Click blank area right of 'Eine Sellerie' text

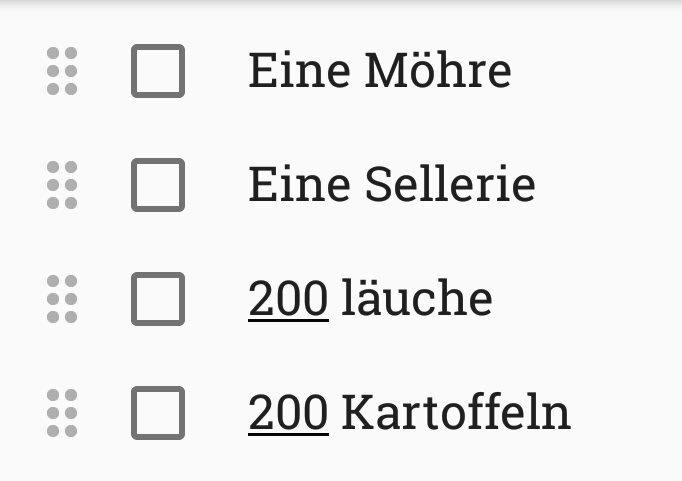tap(608, 185)
